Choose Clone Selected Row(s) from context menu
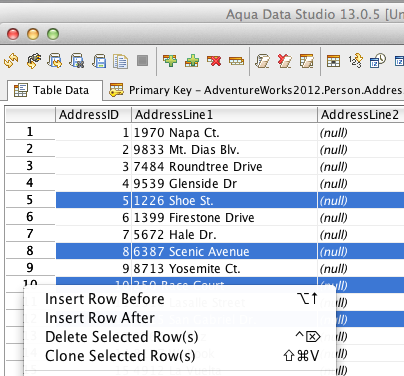The width and height of the screenshot is (404, 376). pyautogui.click(x=180, y=356)
